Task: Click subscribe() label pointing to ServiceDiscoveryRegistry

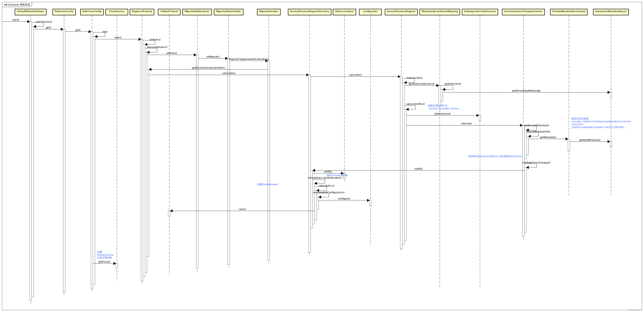Action: click(x=355, y=75)
